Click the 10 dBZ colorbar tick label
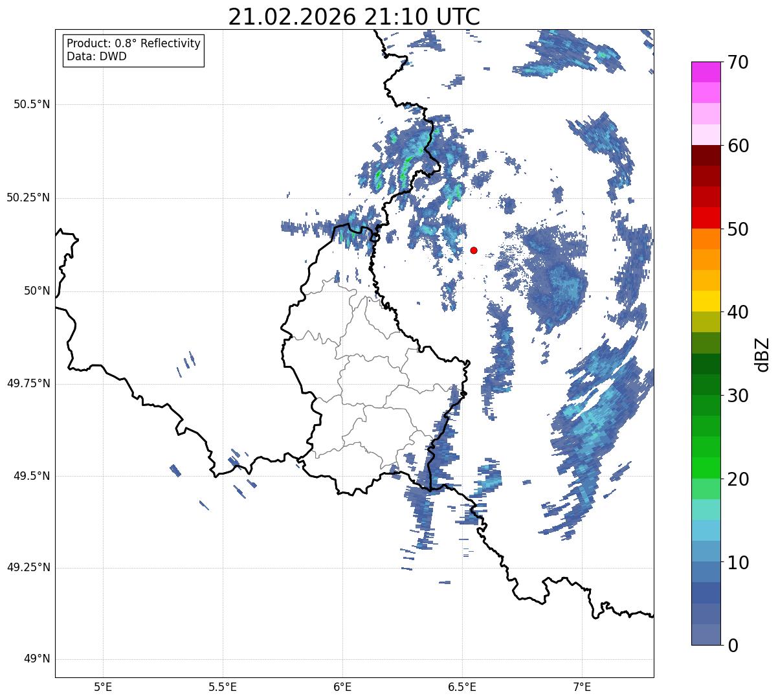The width and height of the screenshot is (778, 700). pos(739,562)
